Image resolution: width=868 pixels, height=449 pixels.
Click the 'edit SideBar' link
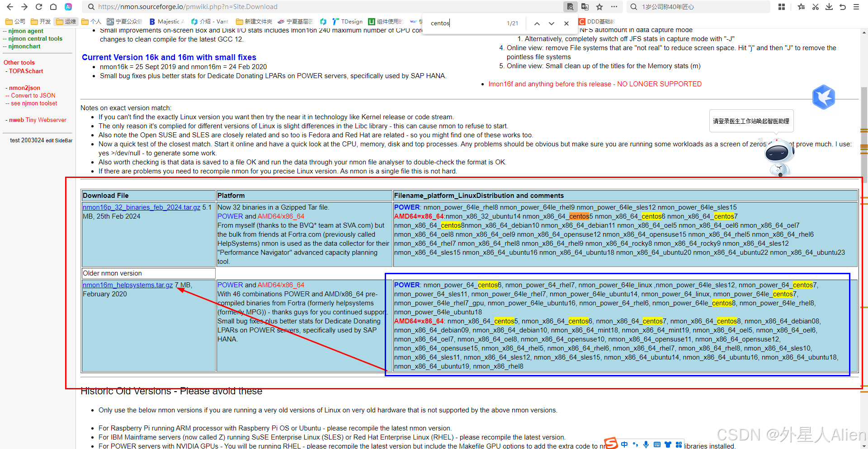click(x=59, y=140)
